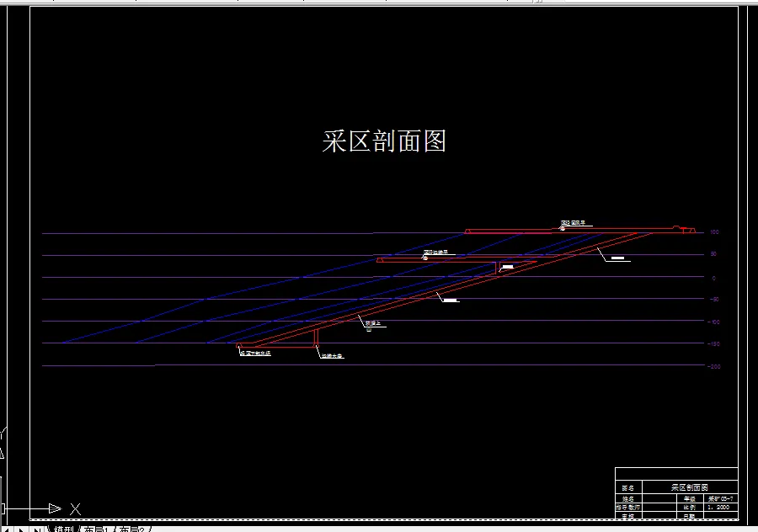Click the 年级 cell in title block

coord(689,498)
